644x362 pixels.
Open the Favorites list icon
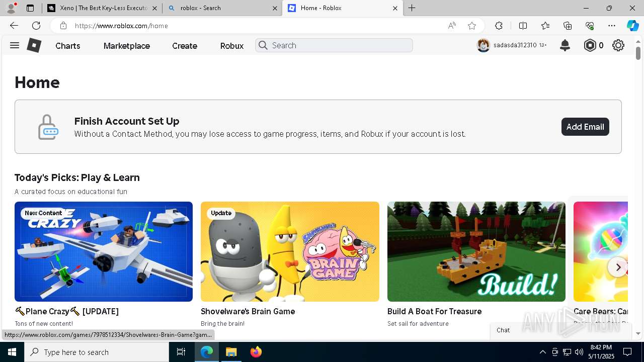545,26
